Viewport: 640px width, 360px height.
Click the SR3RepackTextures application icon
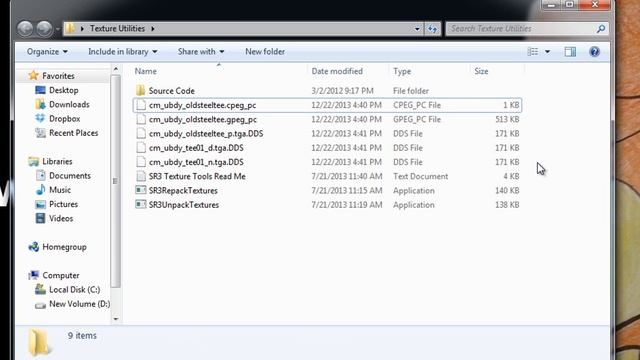(140, 191)
